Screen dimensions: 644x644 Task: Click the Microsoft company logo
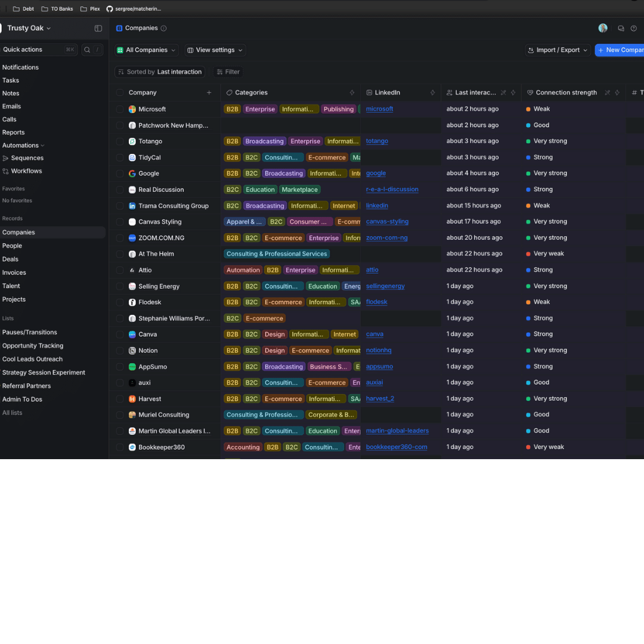click(x=132, y=109)
